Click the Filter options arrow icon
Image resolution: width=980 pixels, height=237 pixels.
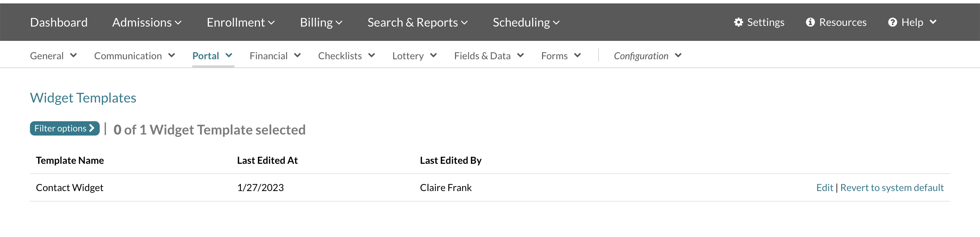[92, 128]
